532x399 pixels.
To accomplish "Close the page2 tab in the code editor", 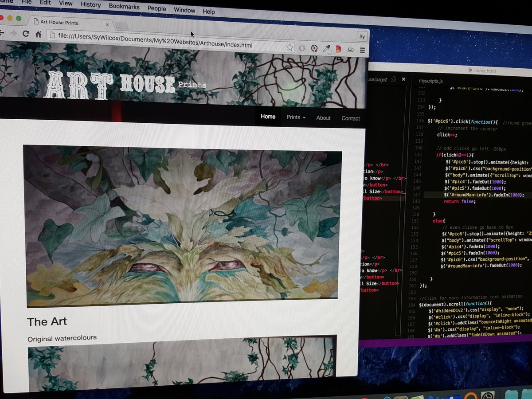I will click(x=403, y=79).
